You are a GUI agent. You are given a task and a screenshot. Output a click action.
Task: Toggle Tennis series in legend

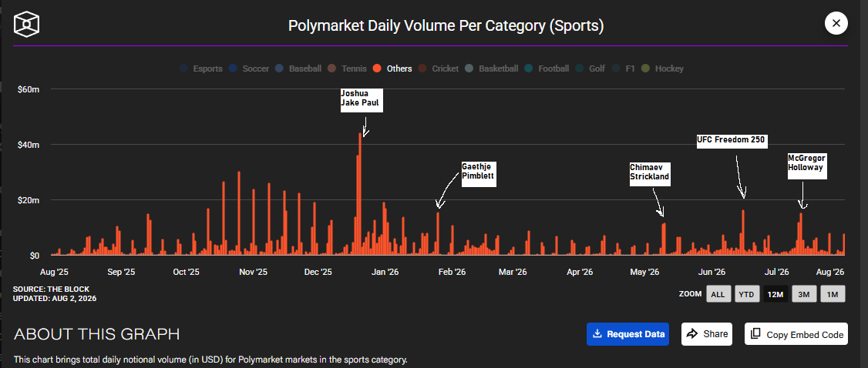click(x=347, y=69)
